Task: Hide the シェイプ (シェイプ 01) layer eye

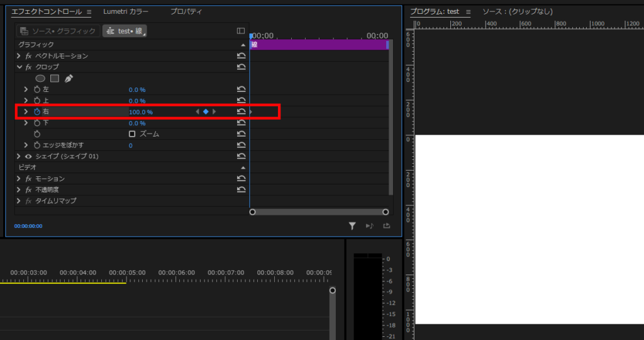Action: (28, 156)
